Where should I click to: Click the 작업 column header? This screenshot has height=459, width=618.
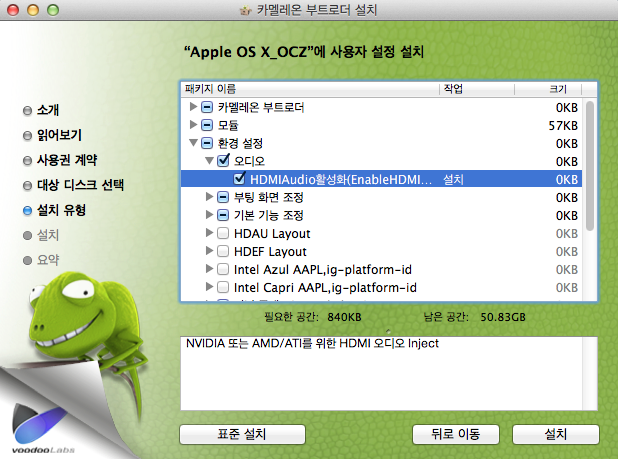click(x=477, y=89)
